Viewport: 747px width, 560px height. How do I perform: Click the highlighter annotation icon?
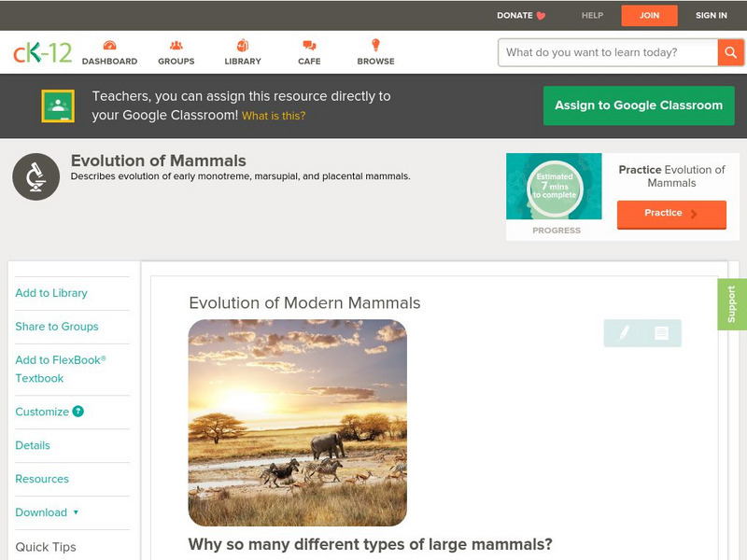pos(626,331)
